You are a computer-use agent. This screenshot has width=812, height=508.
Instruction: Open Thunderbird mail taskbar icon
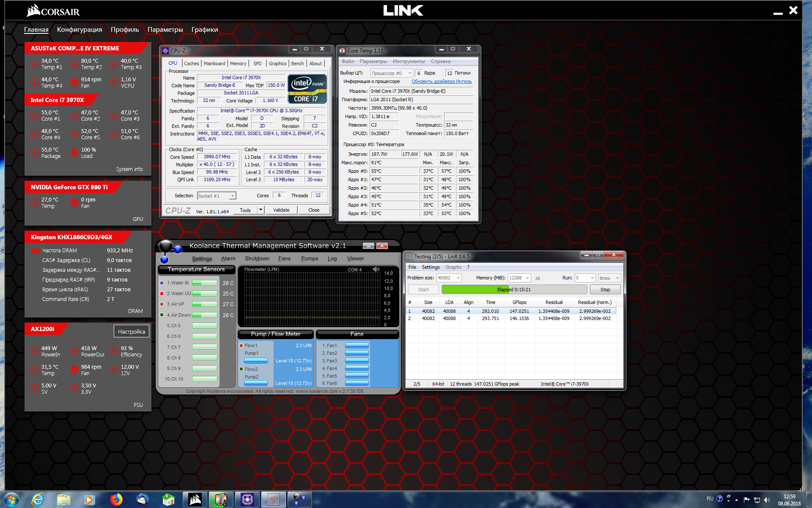[143, 500]
